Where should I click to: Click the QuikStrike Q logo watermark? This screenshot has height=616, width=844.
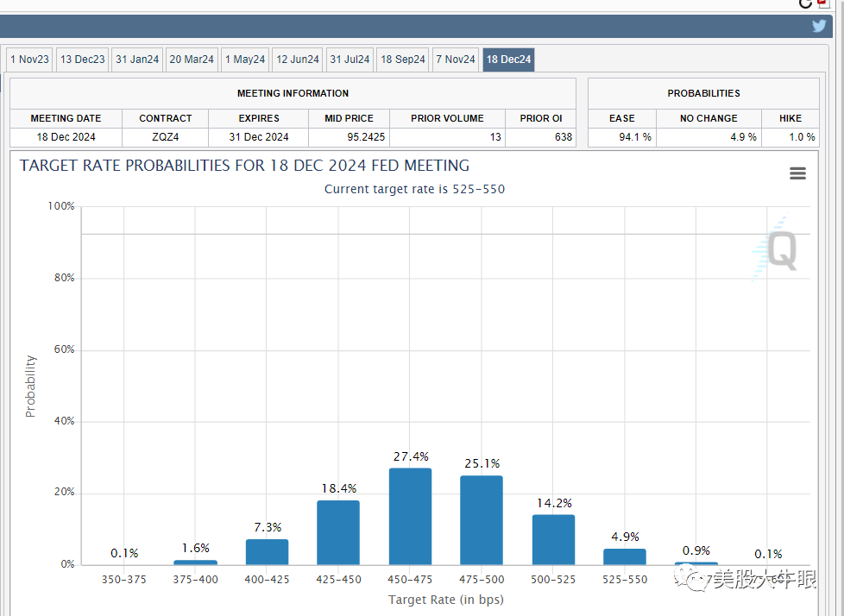click(776, 251)
